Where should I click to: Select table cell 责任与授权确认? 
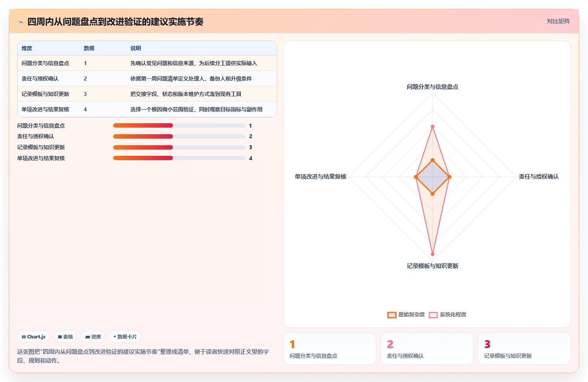pos(40,79)
